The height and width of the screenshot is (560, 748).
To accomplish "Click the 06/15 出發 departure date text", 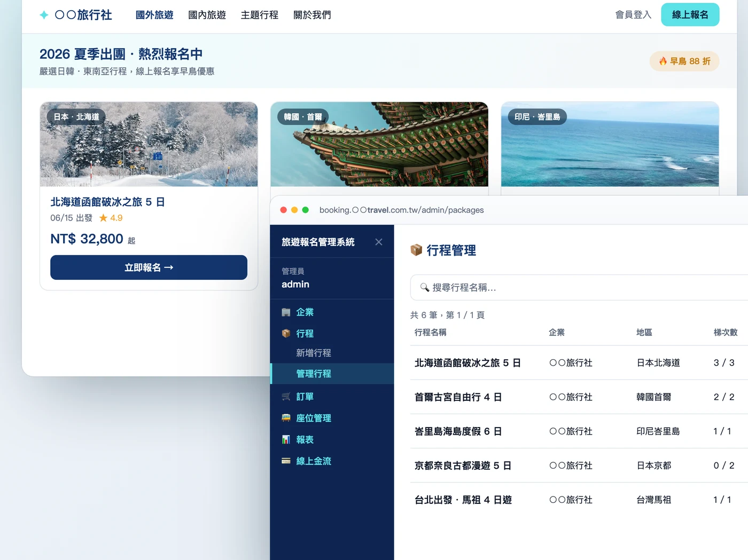I will pos(72,218).
